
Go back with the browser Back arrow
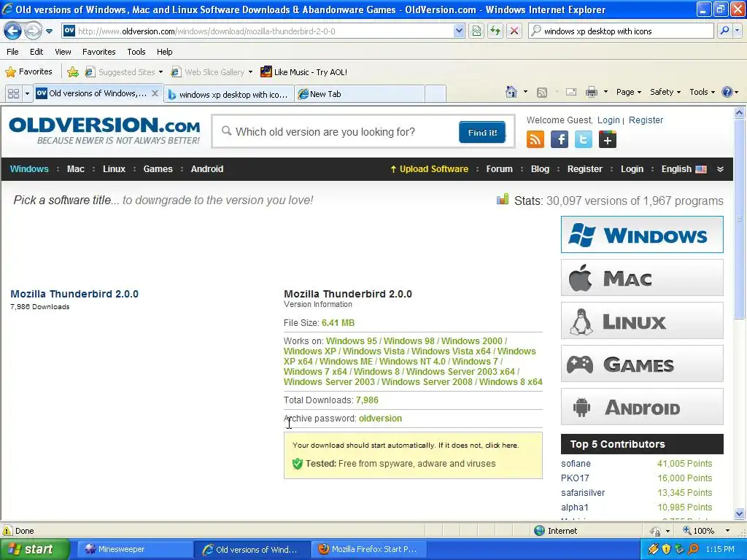point(13,31)
